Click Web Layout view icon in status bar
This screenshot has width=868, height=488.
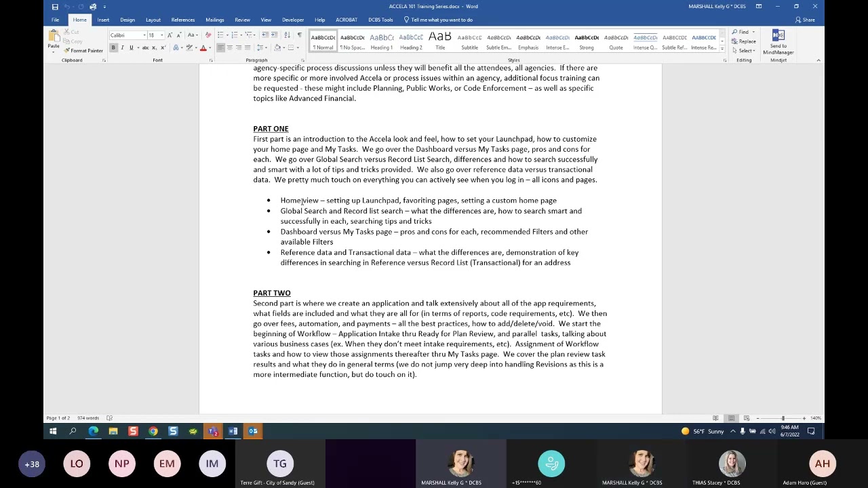(747, 418)
